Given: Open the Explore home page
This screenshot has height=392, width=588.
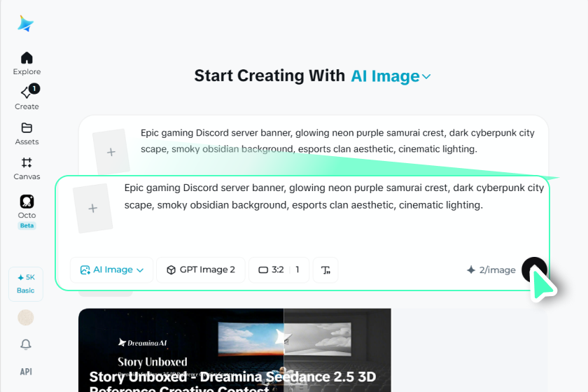Looking at the screenshot, I should 27,64.
